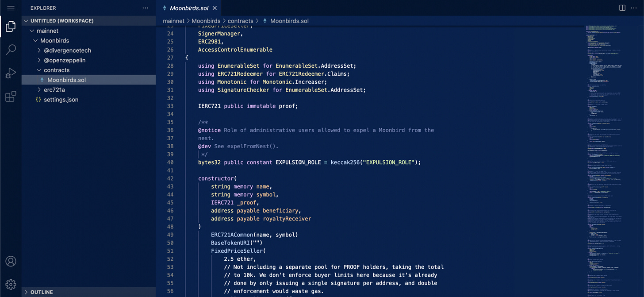The height and width of the screenshot is (297, 644).
Task: Click Ethereum icon beside Moonbirds.sol in tree
Action: point(42,80)
